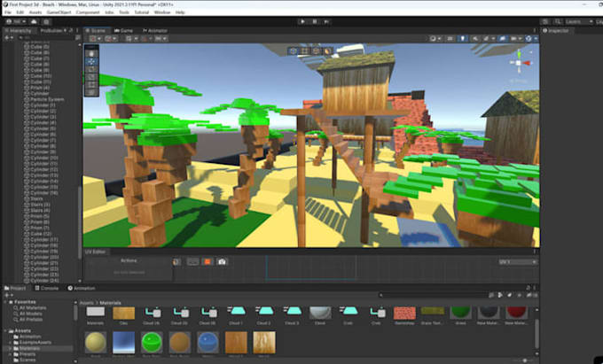Switch to the Console tab

[46, 288]
